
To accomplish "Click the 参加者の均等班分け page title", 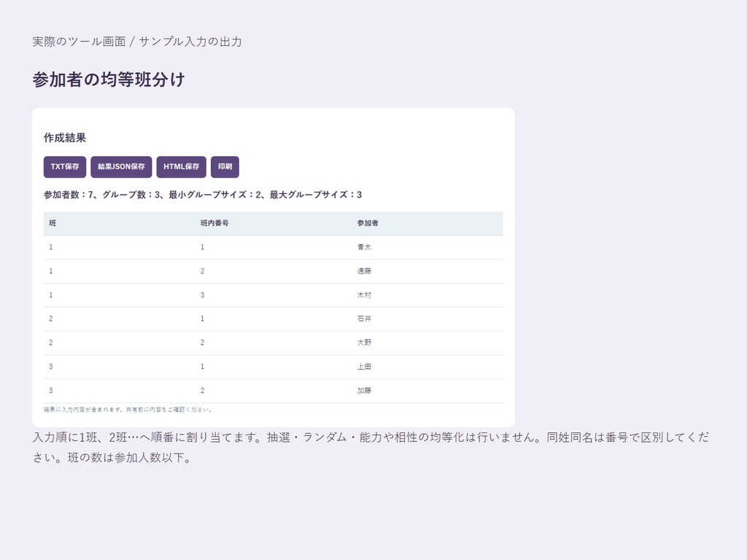I will [109, 79].
